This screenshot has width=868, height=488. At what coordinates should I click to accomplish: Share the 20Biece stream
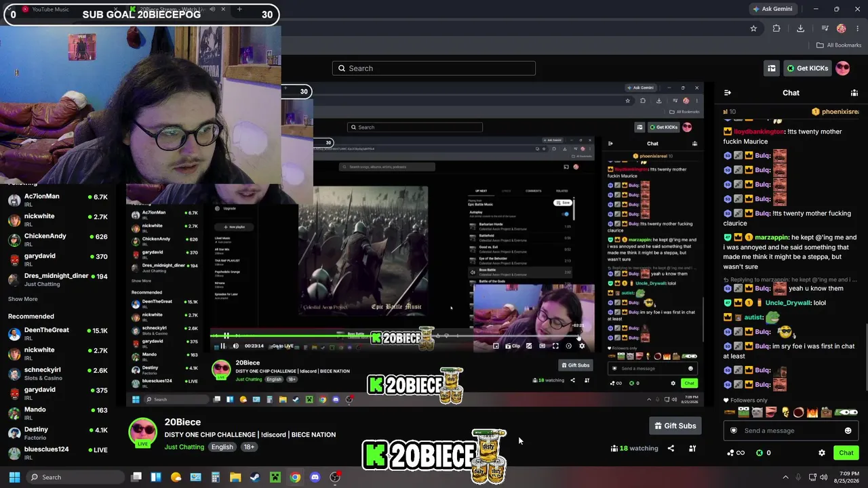click(x=671, y=448)
